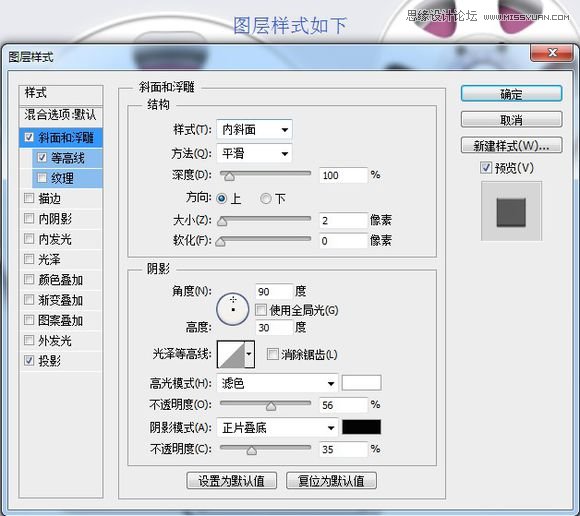
Task: Click the 深度 value field showing 100
Action: pos(343,175)
